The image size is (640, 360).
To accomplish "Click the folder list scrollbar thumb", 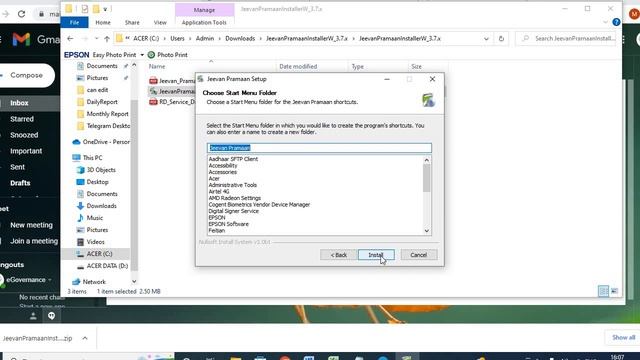I will tap(427, 178).
